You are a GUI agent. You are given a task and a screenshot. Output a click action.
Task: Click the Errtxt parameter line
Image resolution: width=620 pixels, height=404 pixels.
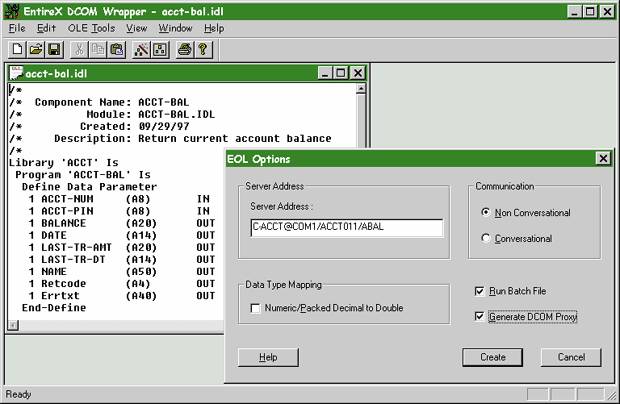[x=122, y=296]
